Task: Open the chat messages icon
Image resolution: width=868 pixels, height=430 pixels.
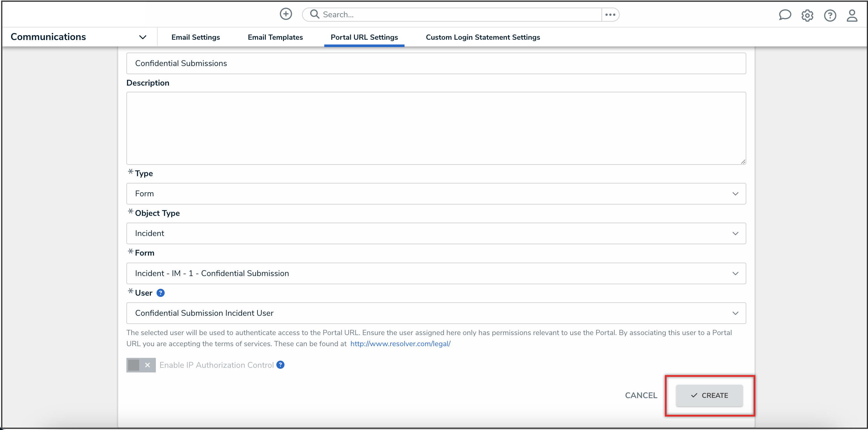Action: (785, 15)
